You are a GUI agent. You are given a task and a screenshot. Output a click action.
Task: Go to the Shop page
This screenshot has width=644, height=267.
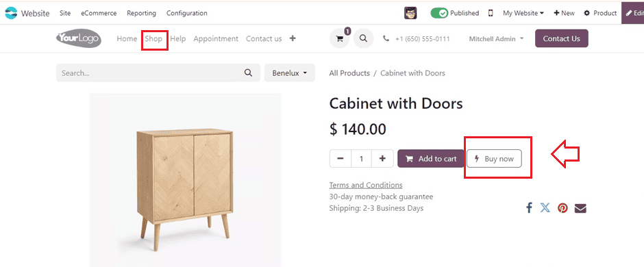[153, 38]
